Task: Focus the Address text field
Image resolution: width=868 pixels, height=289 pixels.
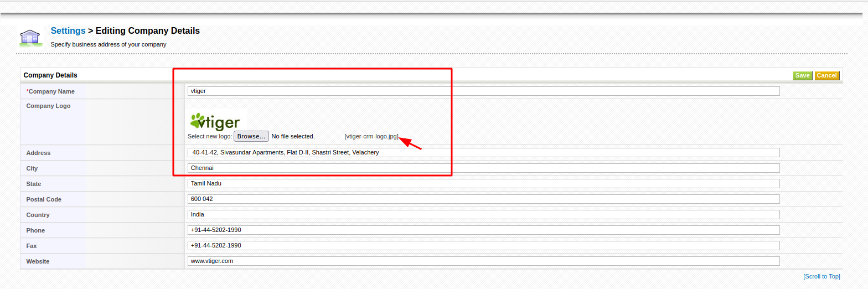Action: click(x=483, y=152)
